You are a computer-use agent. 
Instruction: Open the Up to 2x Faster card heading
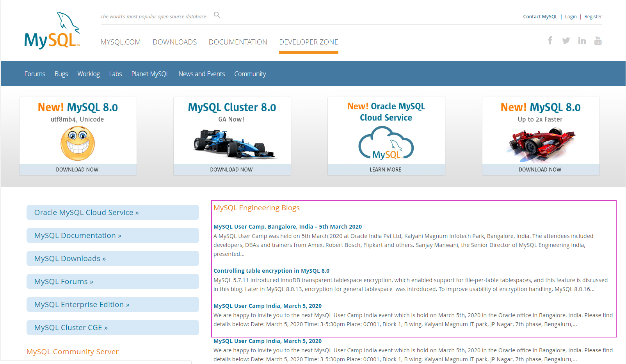[x=541, y=107]
